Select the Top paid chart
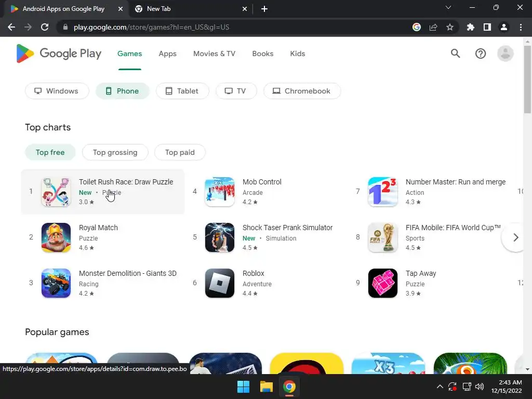The image size is (532, 399). (x=180, y=152)
